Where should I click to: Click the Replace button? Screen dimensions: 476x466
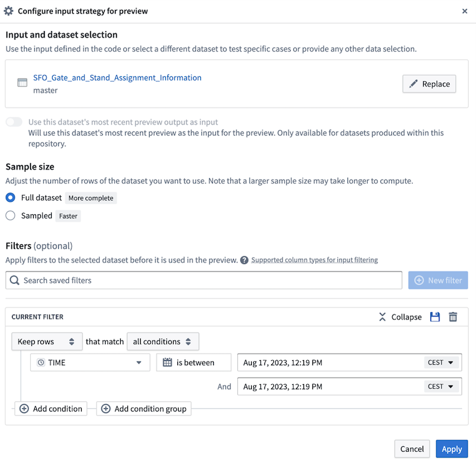coord(429,83)
